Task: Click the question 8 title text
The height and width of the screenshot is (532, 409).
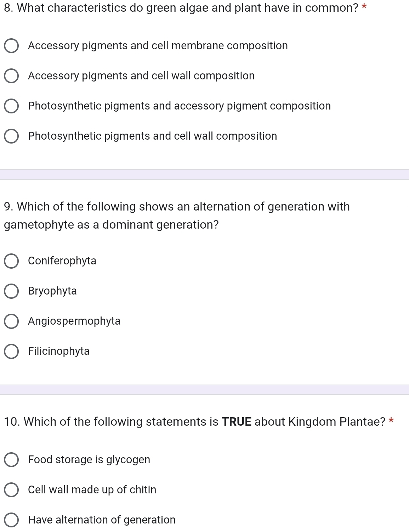Action: tap(181, 8)
